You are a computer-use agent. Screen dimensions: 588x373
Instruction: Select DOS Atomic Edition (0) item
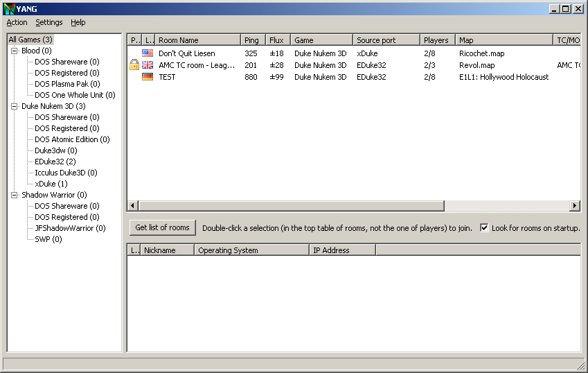click(72, 139)
